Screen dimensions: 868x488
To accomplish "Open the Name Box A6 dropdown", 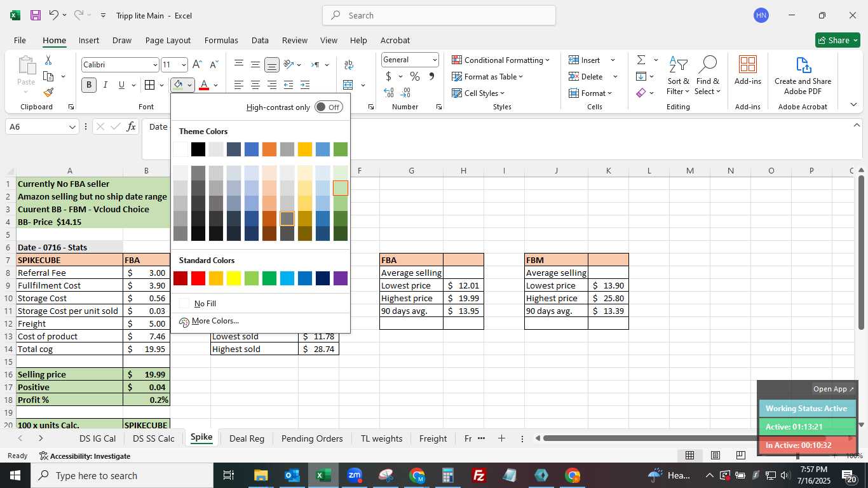I will coord(72,127).
